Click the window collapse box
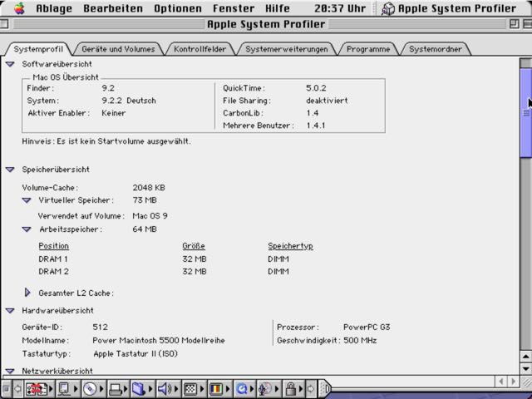This screenshot has height=399, width=532. (527, 24)
